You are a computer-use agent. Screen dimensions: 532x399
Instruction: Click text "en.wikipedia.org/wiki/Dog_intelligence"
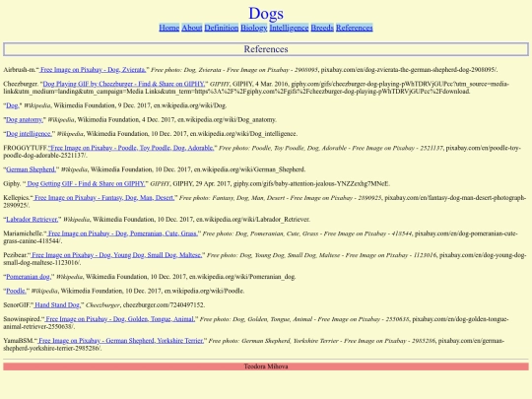coord(243,134)
